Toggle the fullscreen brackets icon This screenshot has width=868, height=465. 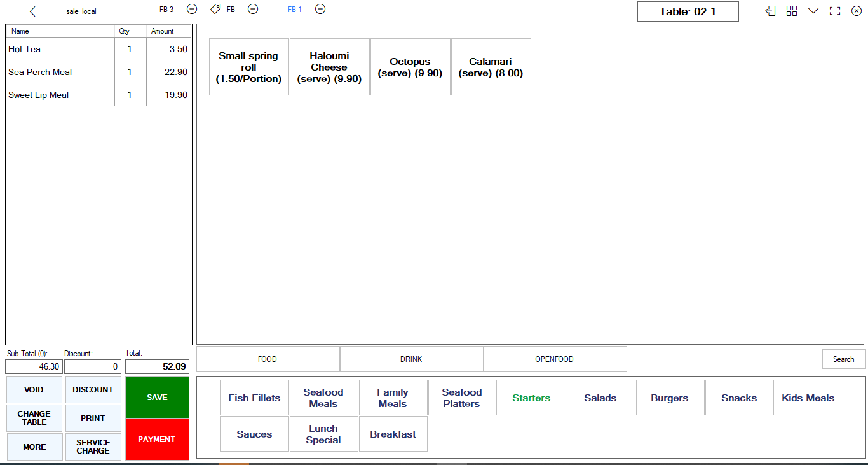(x=835, y=11)
